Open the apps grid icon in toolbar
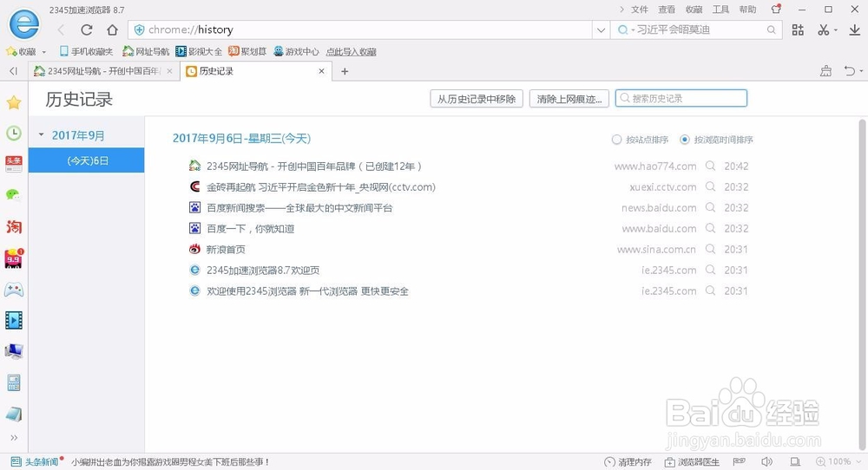The image size is (868, 470). [798, 29]
